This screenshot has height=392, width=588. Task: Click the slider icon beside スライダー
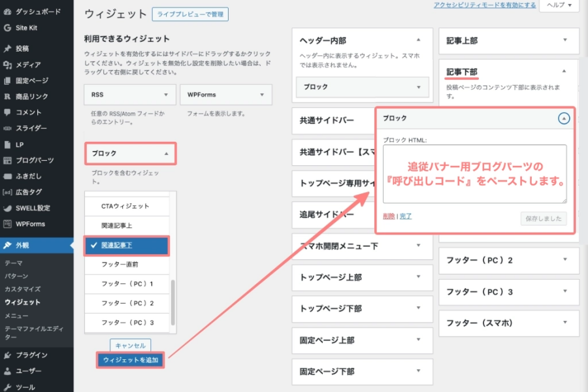coord(7,128)
